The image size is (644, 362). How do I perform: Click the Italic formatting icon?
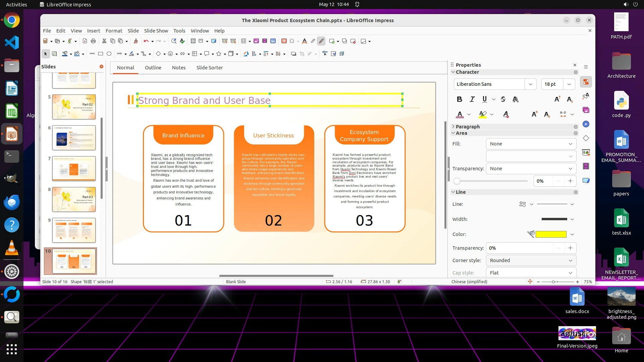[x=472, y=99]
